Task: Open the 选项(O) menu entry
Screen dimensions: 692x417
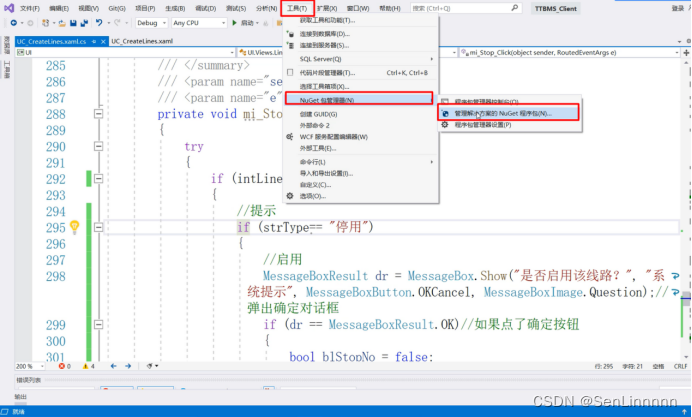Action: coord(312,196)
